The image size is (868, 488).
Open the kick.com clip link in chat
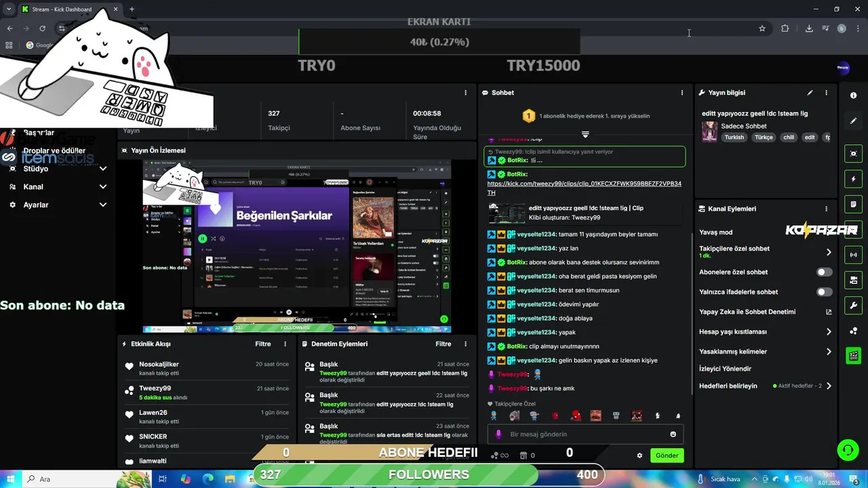[584, 188]
